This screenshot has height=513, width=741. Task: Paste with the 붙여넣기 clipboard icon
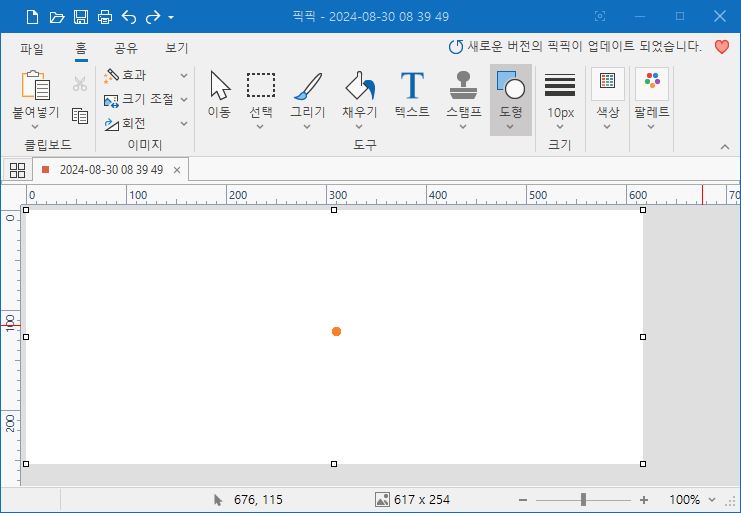36,86
